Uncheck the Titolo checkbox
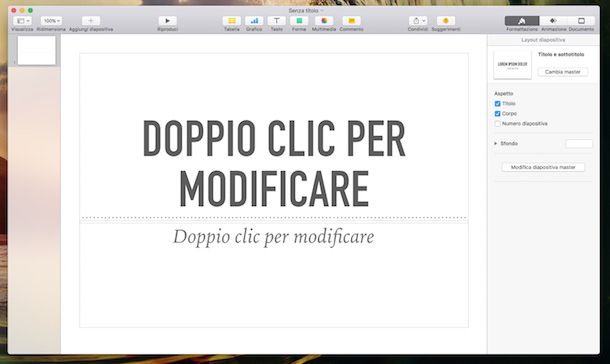Viewport: 610px width, 364px height. pos(497,103)
